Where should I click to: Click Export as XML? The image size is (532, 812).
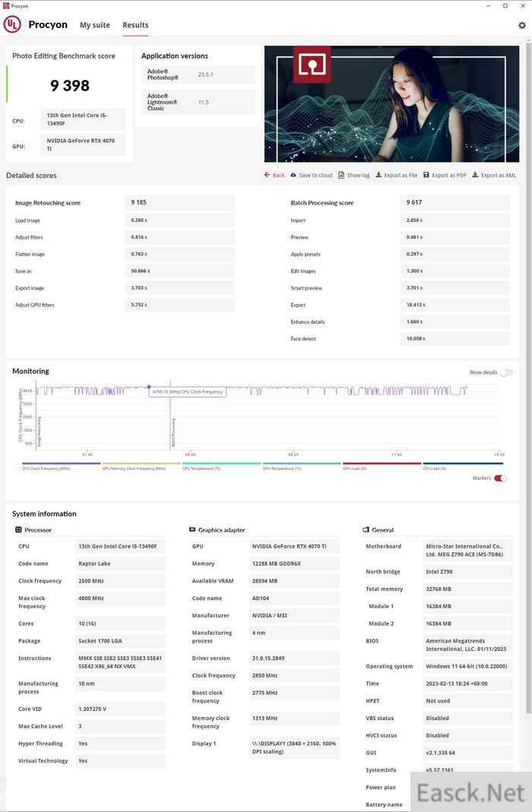click(x=494, y=175)
